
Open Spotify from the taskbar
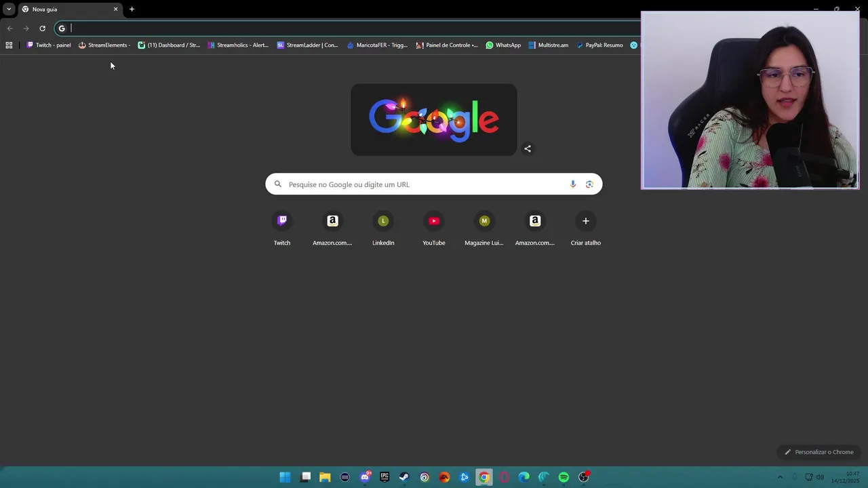click(564, 477)
